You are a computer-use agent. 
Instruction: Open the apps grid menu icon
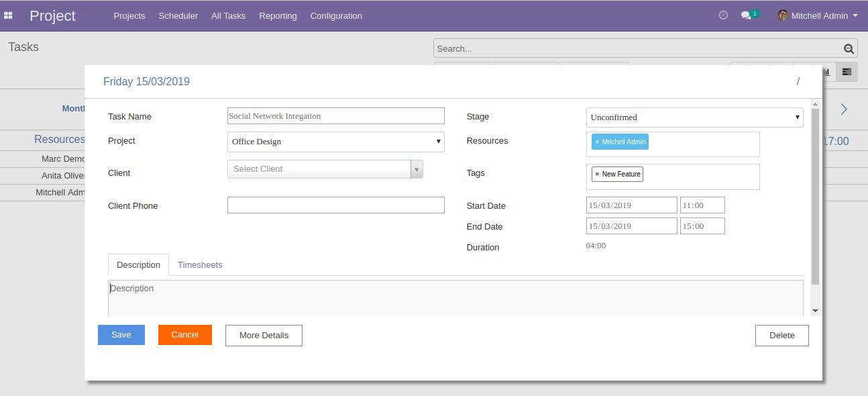coord(9,15)
